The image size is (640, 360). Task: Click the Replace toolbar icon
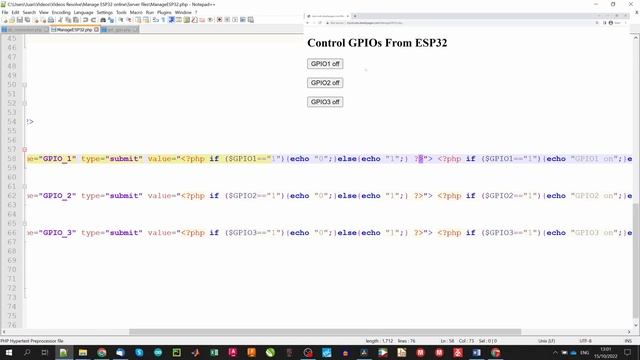point(111,20)
